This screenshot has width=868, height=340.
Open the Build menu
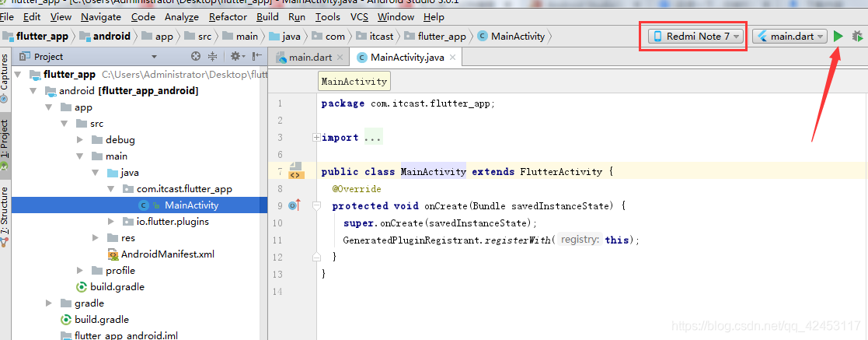point(268,17)
